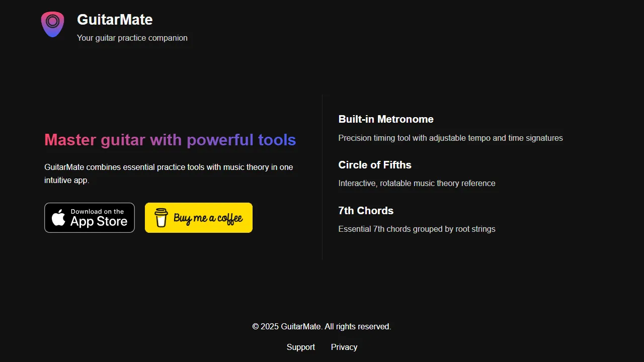The image size is (644, 362).
Task: Select the 7th Chords feature heading
Action: pyautogui.click(x=366, y=211)
